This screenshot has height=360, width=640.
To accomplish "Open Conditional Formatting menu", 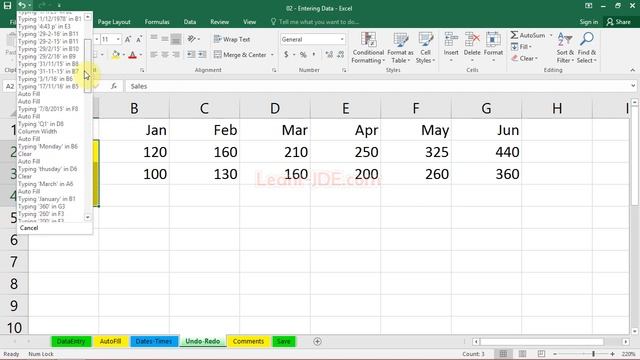I will tap(368, 48).
